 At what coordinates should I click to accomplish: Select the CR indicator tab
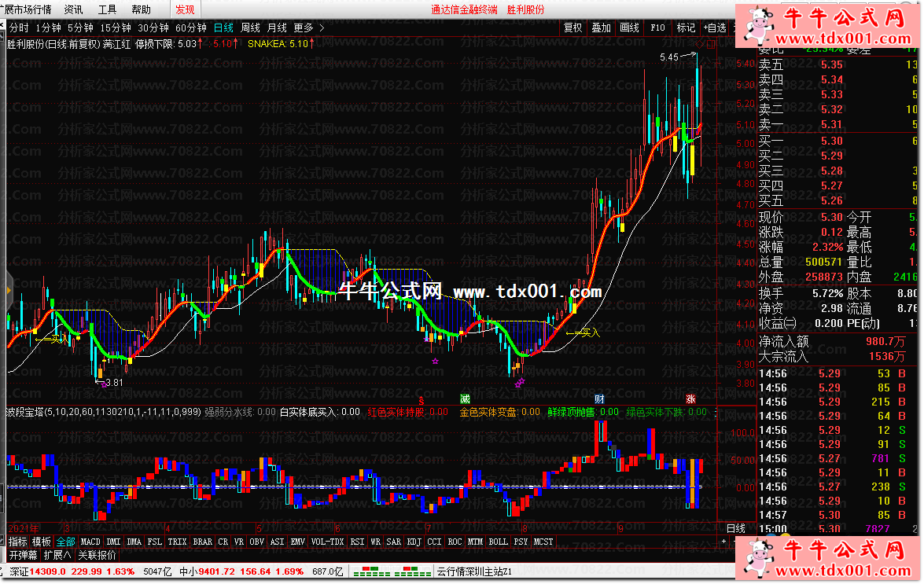tap(223, 542)
